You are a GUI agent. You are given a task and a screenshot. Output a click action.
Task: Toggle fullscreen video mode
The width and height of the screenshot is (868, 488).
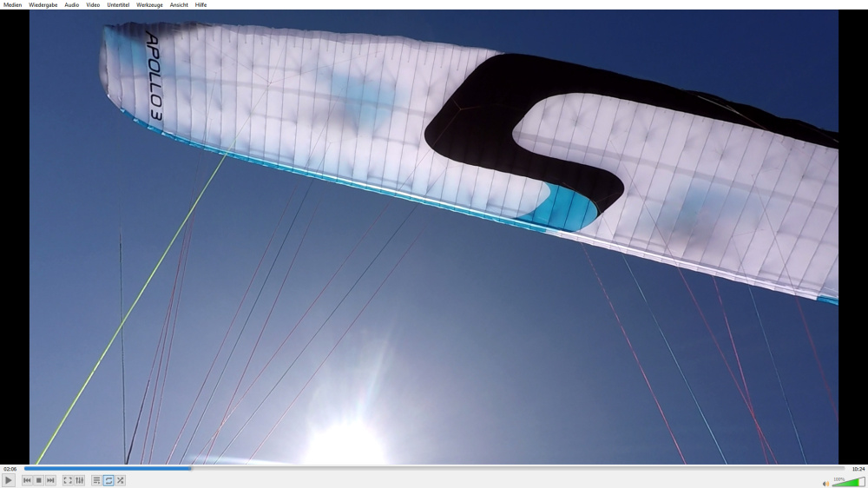point(68,480)
